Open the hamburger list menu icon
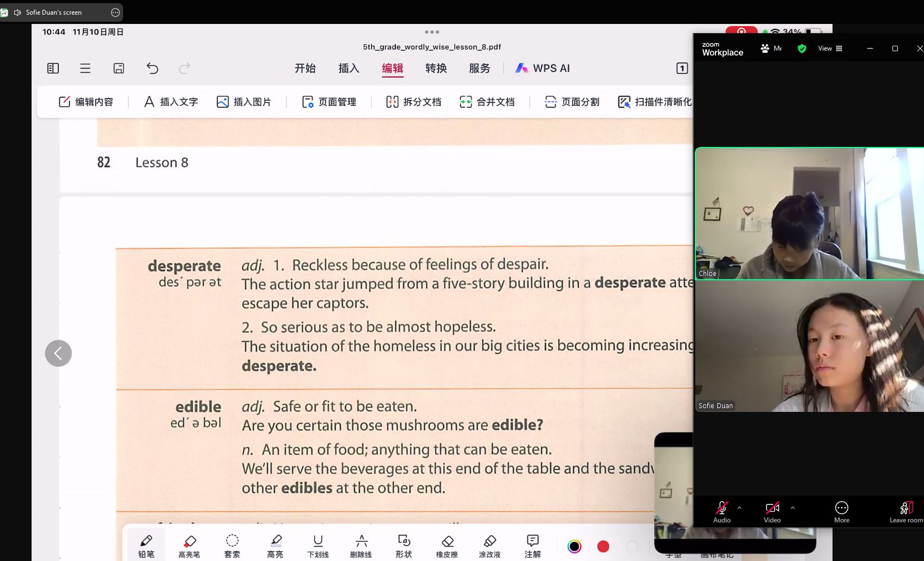The width and height of the screenshot is (924, 561). pyautogui.click(x=85, y=68)
